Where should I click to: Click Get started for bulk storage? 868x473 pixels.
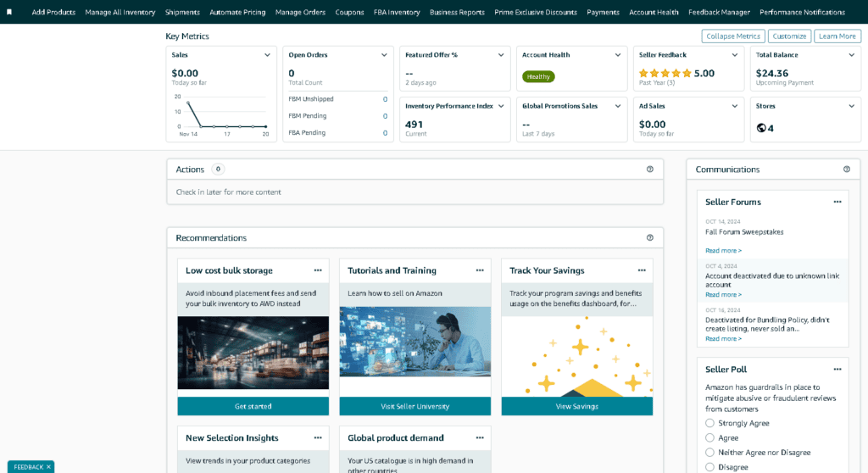click(253, 406)
